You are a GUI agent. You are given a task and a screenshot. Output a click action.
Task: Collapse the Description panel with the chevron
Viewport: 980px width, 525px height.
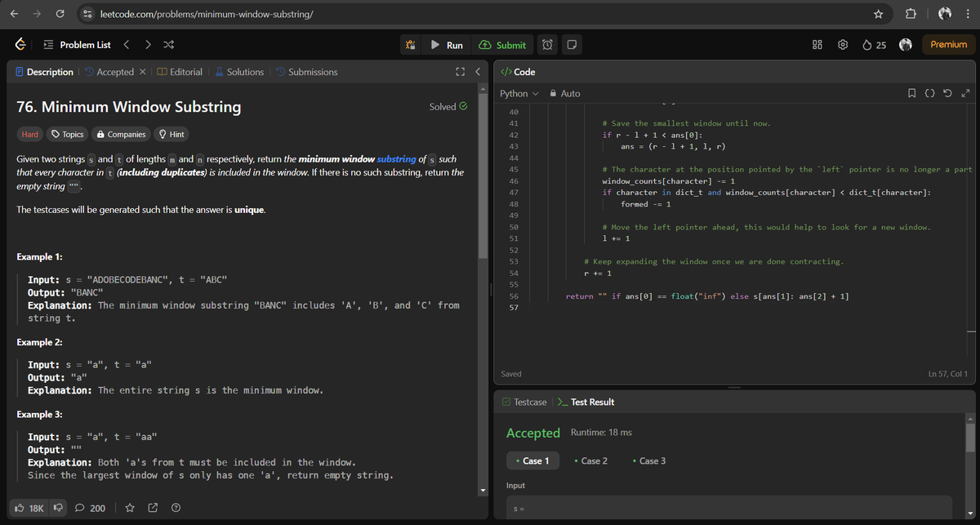(478, 71)
